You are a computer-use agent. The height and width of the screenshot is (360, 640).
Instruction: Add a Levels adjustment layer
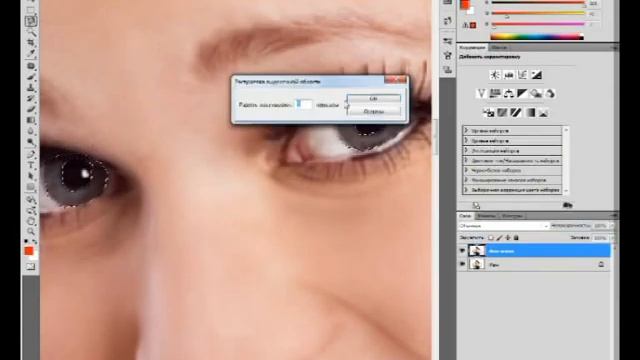[x=509, y=75]
